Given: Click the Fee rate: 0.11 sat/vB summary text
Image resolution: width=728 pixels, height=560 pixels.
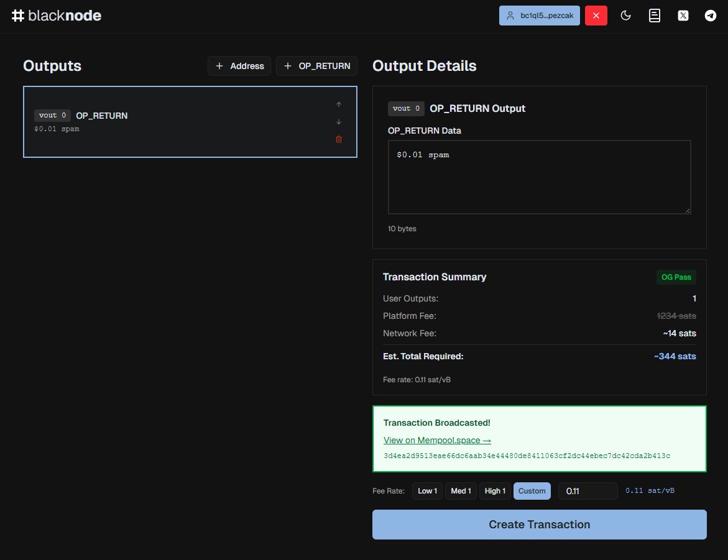Looking at the screenshot, I should pyautogui.click(x=417, y=379).
